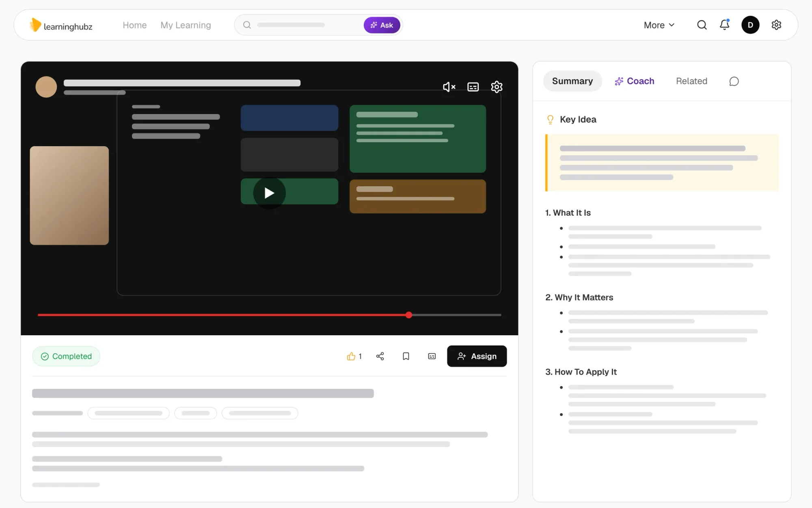Screen dimensions: 812x508
Task: Click the presenter thumbnail in the video
Action: (69, 195)
